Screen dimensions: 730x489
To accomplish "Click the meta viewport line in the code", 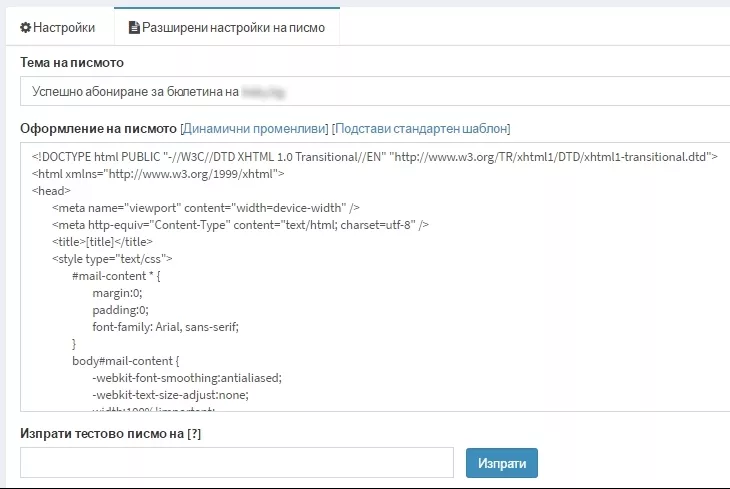I will [x=206, y=208].
